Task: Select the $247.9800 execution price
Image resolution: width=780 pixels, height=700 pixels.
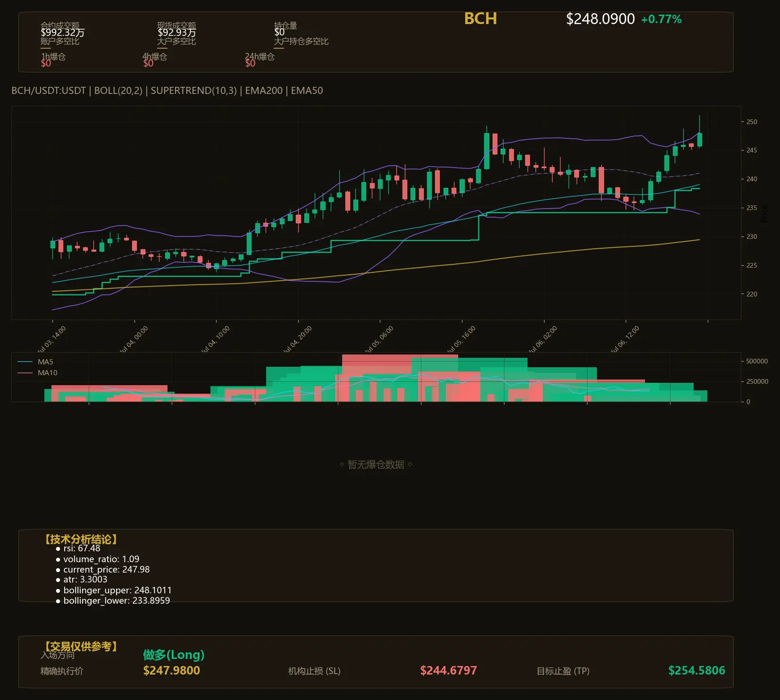Action: (x=172, y=671)
